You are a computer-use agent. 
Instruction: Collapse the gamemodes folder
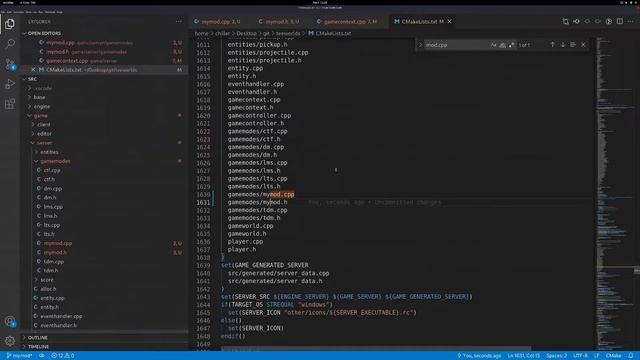[56, 161]
